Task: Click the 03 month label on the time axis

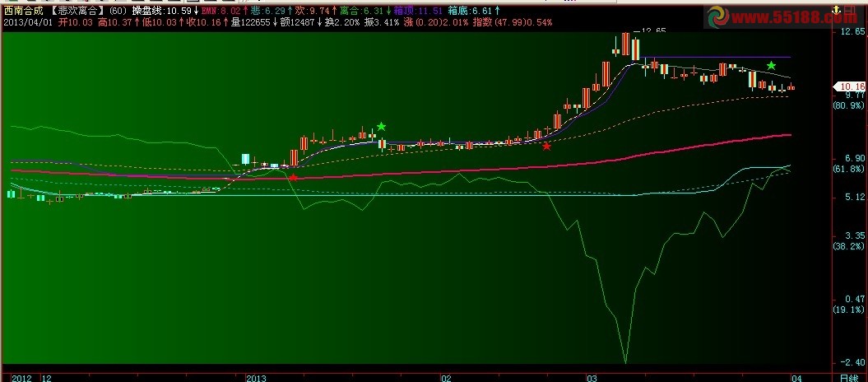Action: 592,378
